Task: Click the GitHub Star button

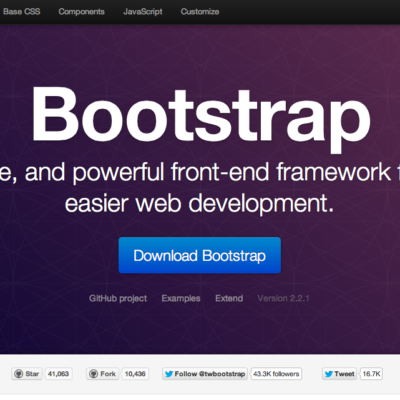Action: pos(27,374)
